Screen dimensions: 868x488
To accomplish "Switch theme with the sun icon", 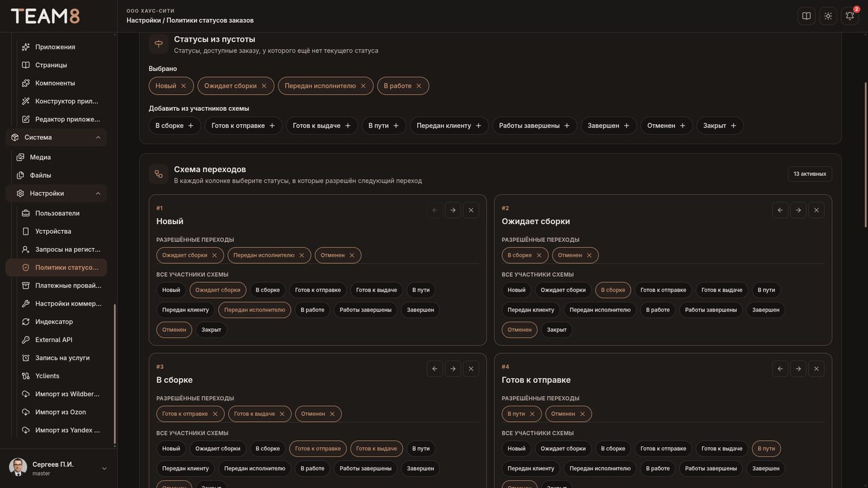I will click(828, 16).
